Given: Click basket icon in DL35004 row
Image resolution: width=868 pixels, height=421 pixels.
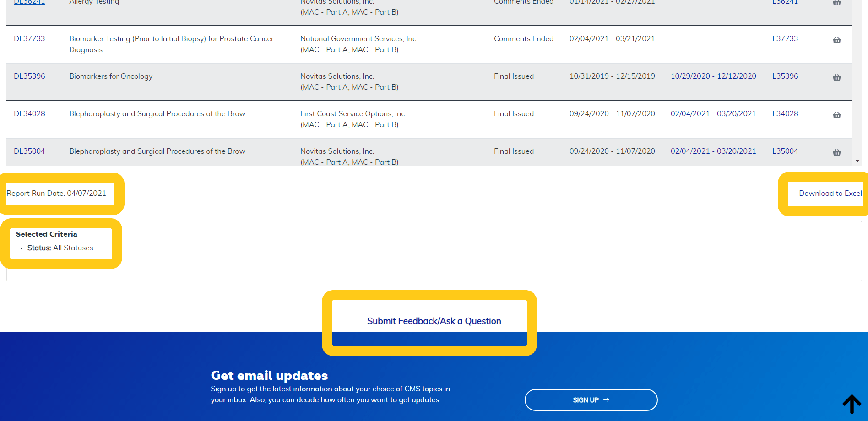Looking at the screenshot, I should pyautogui.click(x=836, y=152).
